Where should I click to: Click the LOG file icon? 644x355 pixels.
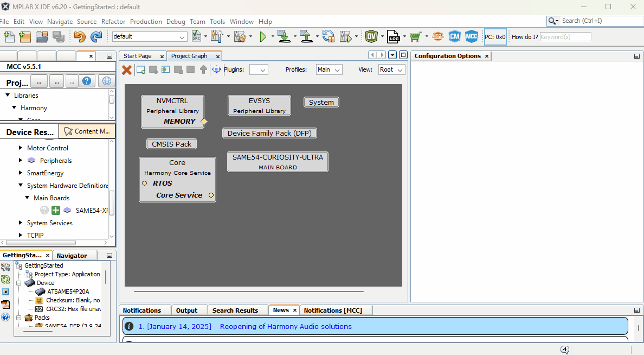(x=393, y=36)
